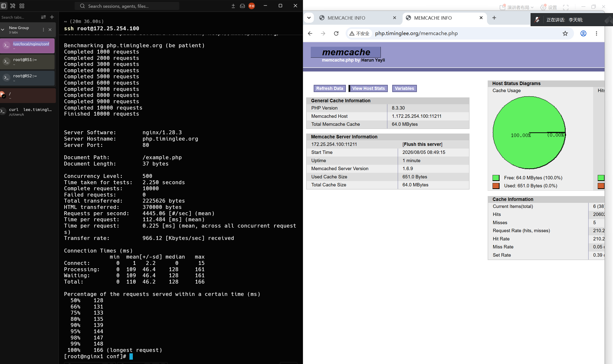Close the first MEMCACHE INFO tab

tap(394, 18)
